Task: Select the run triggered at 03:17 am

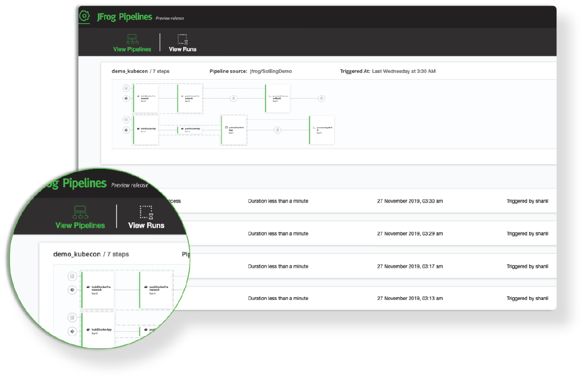Action: pos(410,266)
